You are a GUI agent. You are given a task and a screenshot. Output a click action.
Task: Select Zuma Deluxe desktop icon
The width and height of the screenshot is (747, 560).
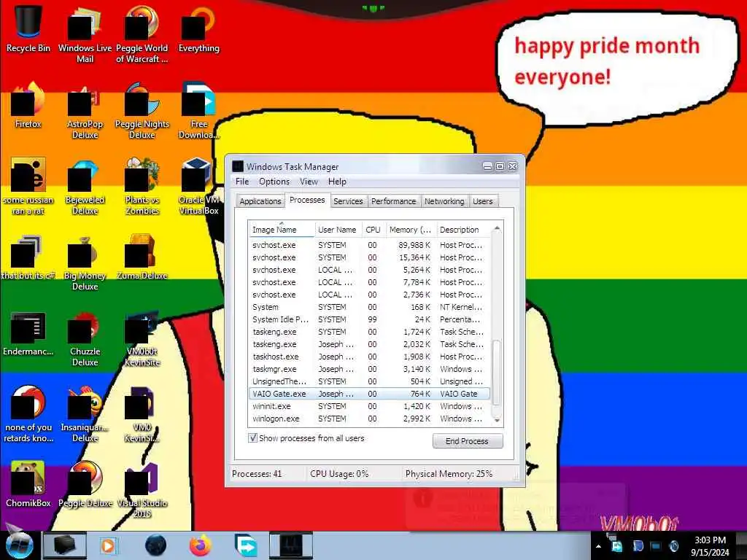point(142,257)
